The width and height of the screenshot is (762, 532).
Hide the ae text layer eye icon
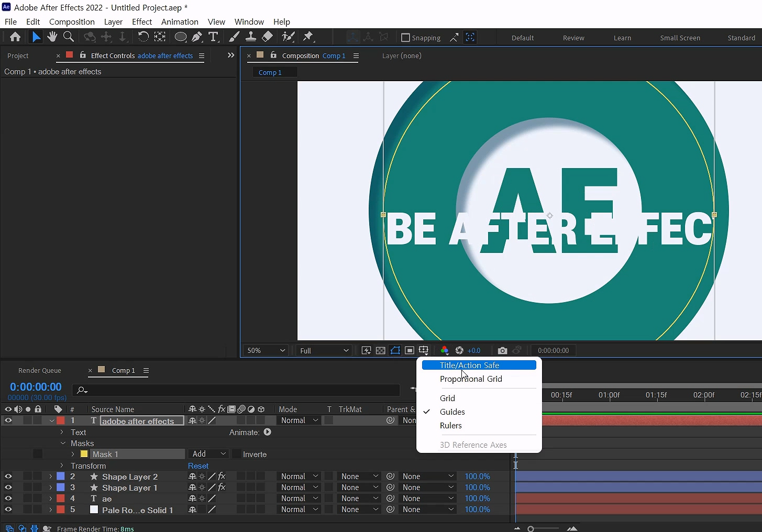(8, 498)
